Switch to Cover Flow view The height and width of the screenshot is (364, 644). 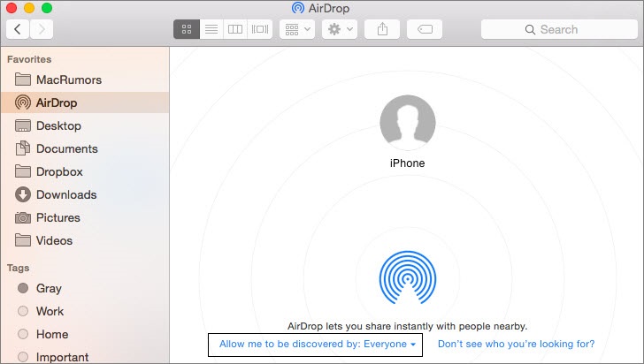(260, 29)
